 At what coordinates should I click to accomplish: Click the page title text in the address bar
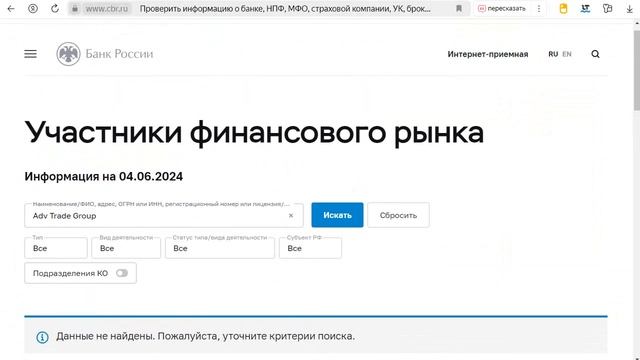(285, 9)
